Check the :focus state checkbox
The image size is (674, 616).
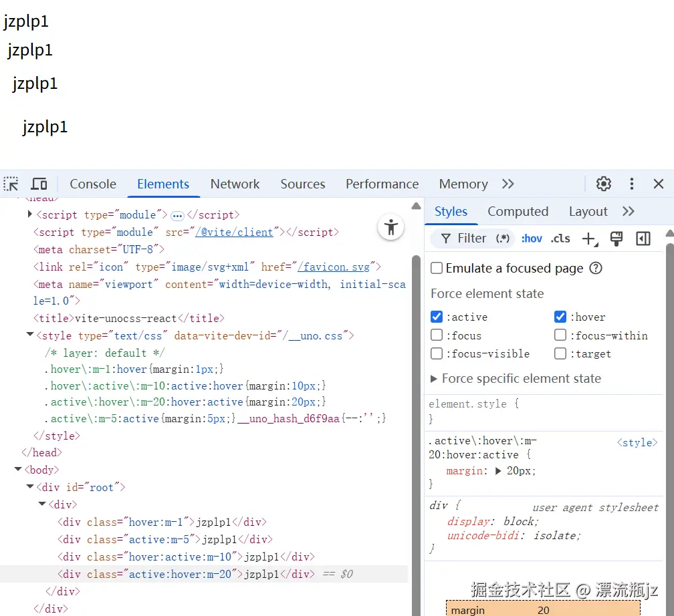(x=436, y=335)
